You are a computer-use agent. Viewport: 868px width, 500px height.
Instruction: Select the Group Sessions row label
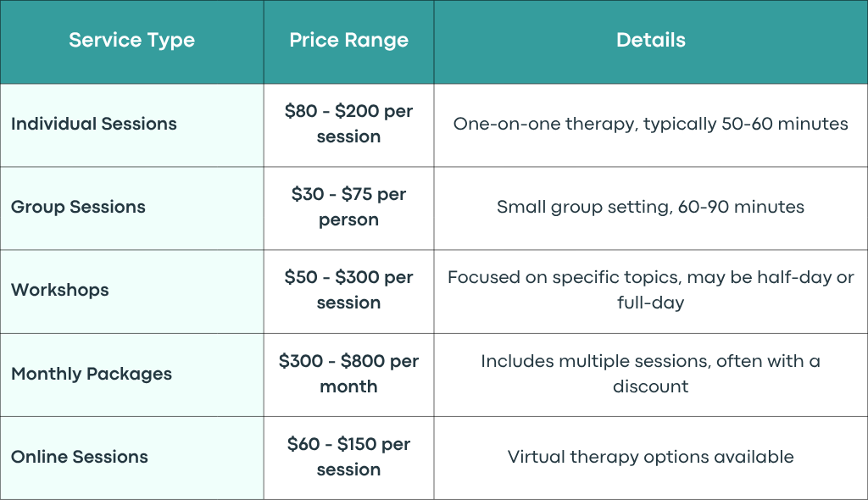coord(78,207)
